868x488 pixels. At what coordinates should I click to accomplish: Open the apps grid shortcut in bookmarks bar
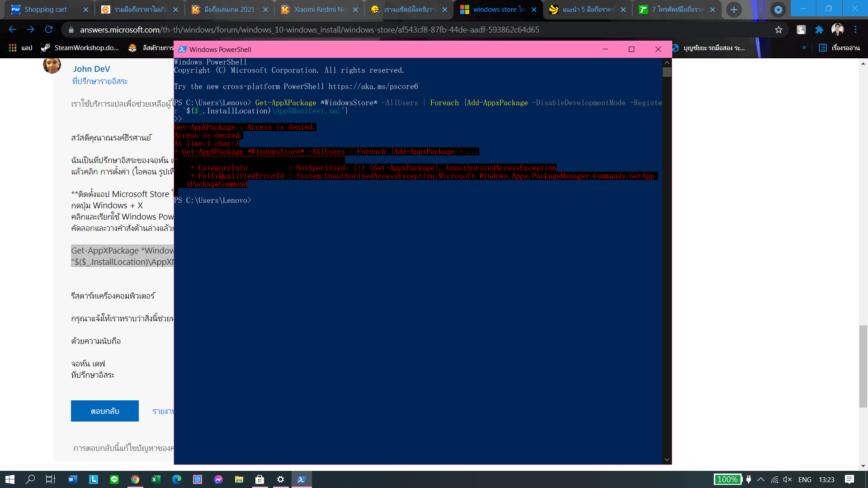click(13, 48)
